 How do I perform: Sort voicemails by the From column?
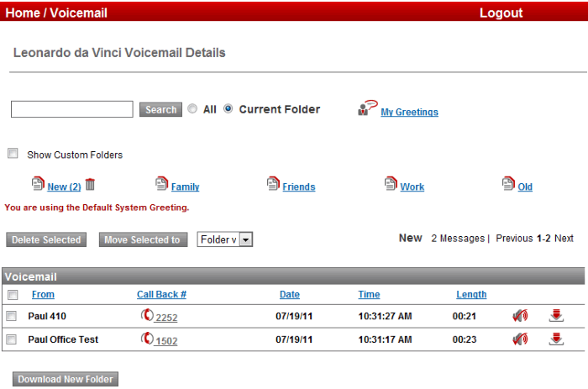(43, 294)
